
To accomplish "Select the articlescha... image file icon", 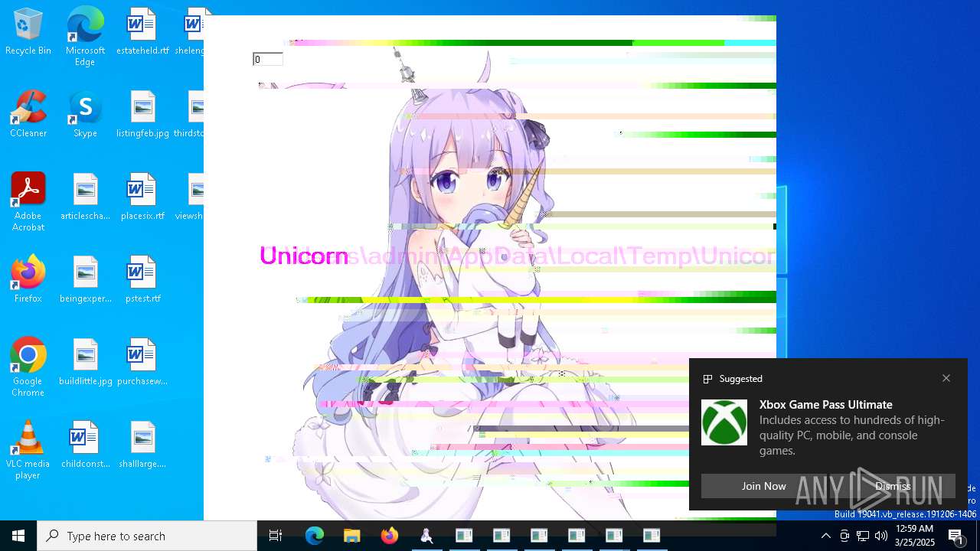I will click(85, 197).
